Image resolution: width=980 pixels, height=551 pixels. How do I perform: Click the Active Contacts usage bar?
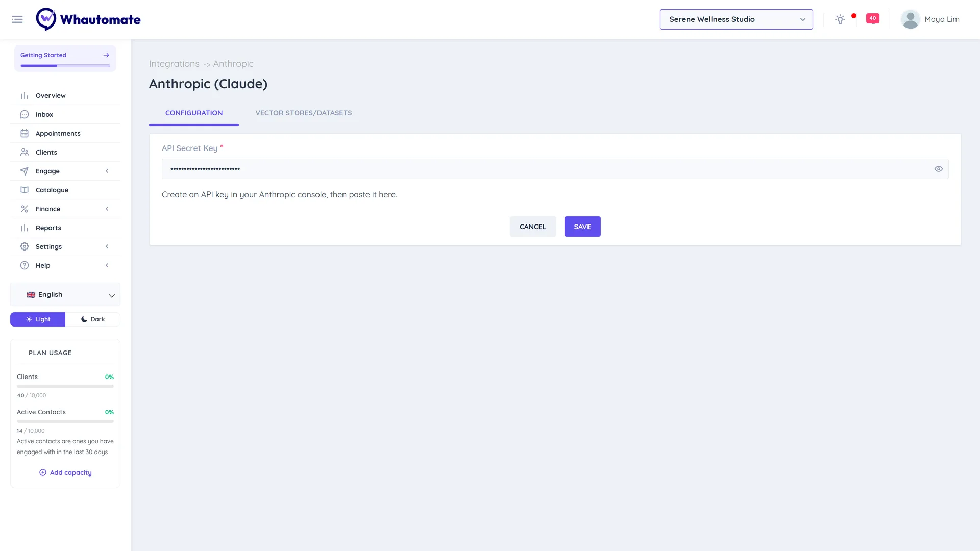pyautogui.click(x=65, y=421)
